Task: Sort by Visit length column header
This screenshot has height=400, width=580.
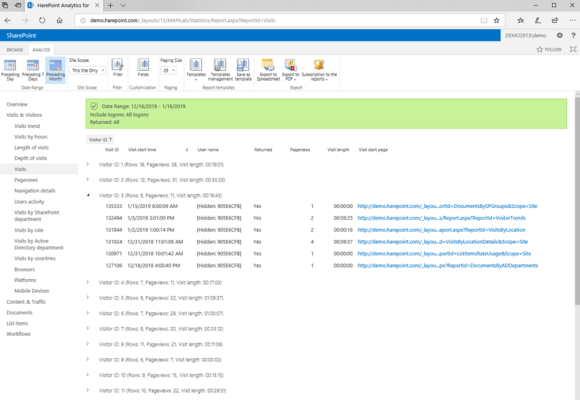Action: click(x=338, y=150)
